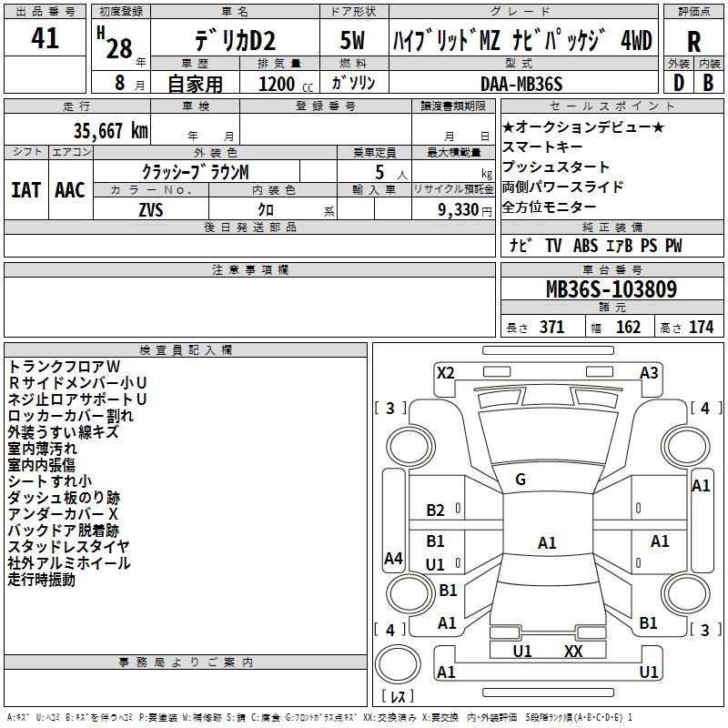Select the exterior color クラッシーブラウンM
The width and height of the screenshot is (728, 728).
[195, 172]
